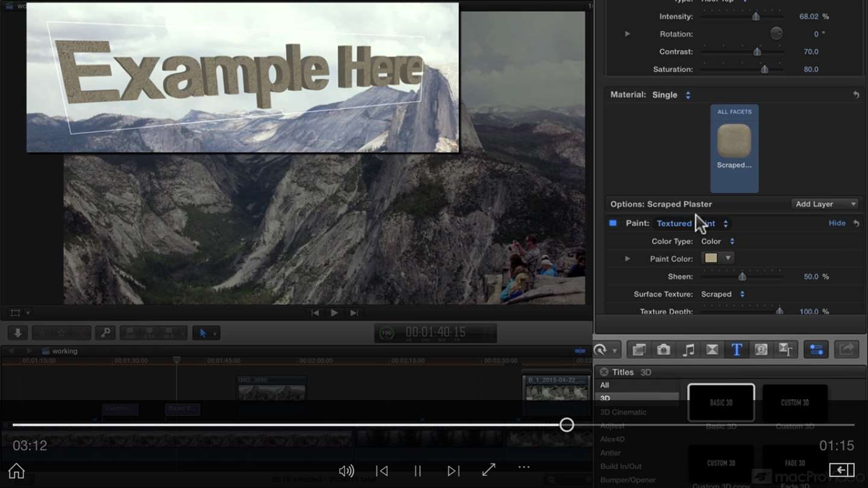Adjust the Intensity slider
Image resolution: width=868 pixels, height=488 pixels.
pyautogui.click(x=756, y=17)
